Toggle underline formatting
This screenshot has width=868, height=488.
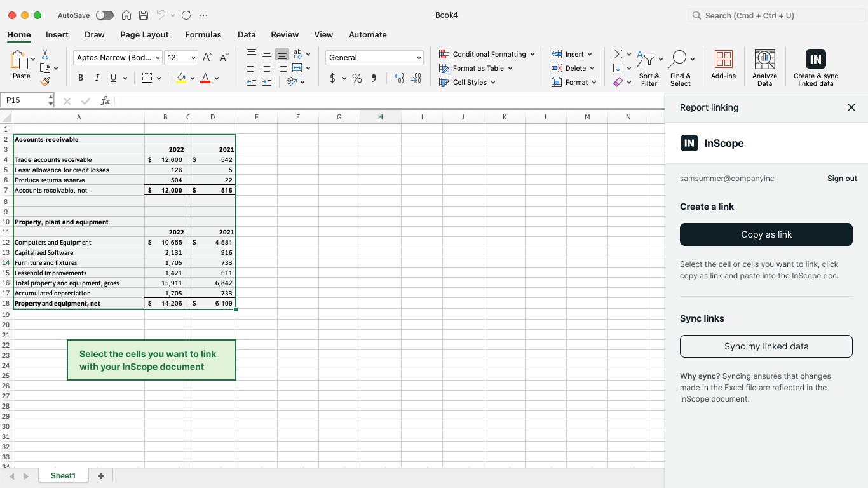point(113,78)
